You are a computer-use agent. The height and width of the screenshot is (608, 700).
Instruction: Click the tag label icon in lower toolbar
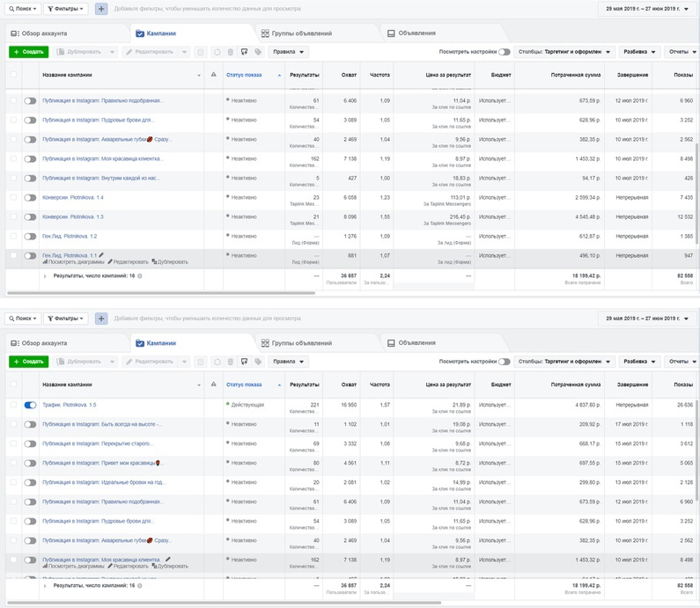[x=258, y=362]
